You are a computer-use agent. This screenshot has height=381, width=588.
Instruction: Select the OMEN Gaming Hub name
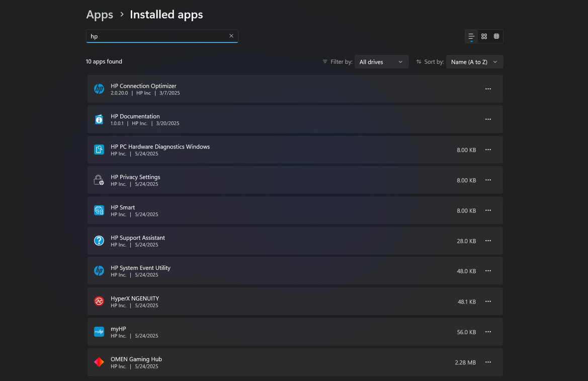coord(136,359)
